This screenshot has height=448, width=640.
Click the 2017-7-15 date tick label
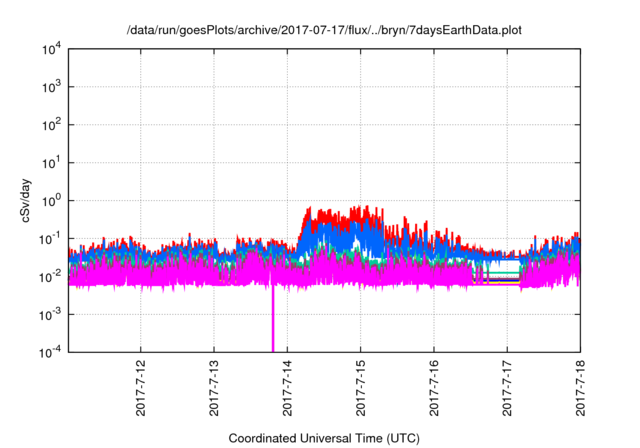point(360,388)
